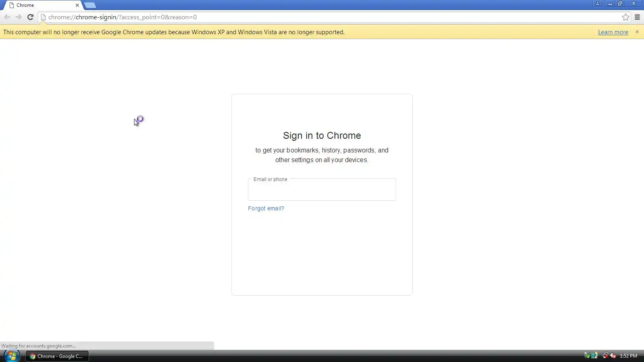Click the volume muted tray icon
This screenshot has width=644, height=362.
[613, 356]
